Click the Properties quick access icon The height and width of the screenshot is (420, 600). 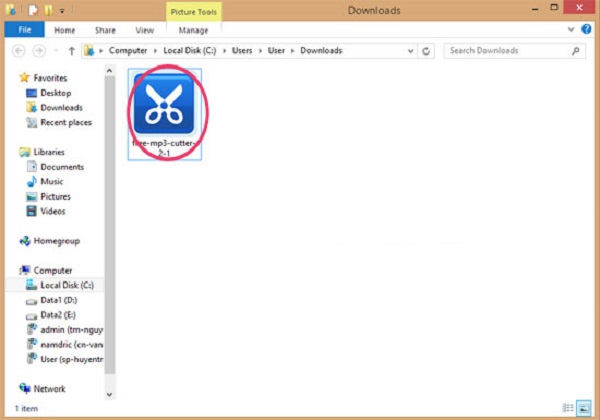(33, 10)
